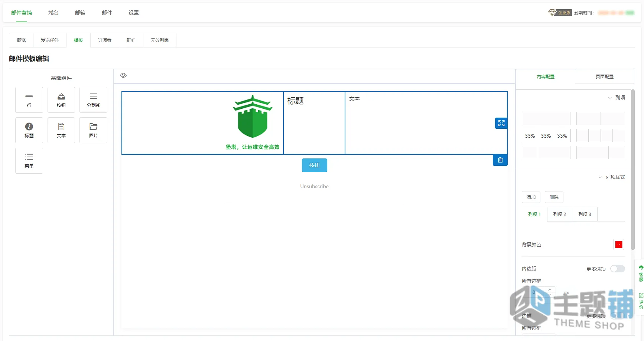Select the 标题 heading component
The image size is (644, 341).
29,130
